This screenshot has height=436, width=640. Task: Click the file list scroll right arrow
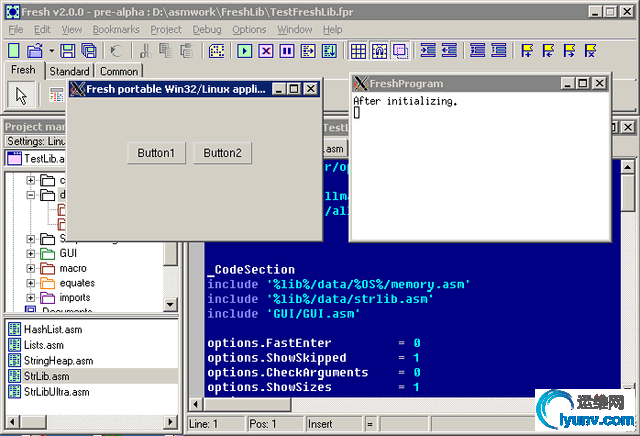pyautogui.click(x=170, y=421)
